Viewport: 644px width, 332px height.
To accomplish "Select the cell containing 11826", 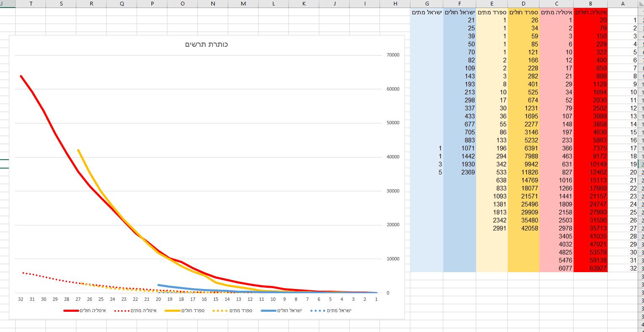I will [523, 172].
